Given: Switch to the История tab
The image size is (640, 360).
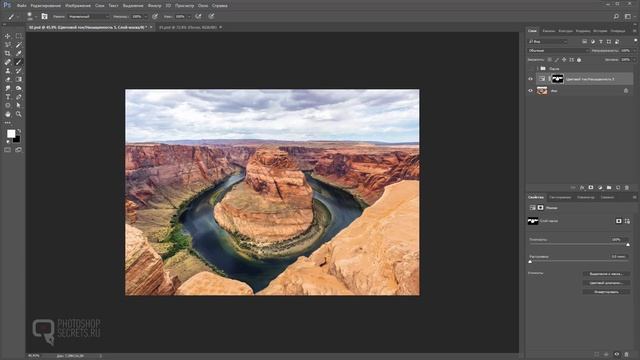Looking at the screenshot, I should 600,31.
